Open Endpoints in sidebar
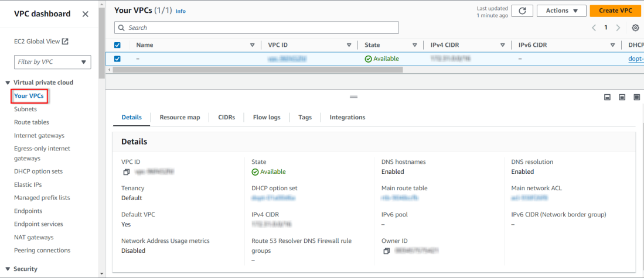This screenshot has width=644, height=278. (28, 211)
